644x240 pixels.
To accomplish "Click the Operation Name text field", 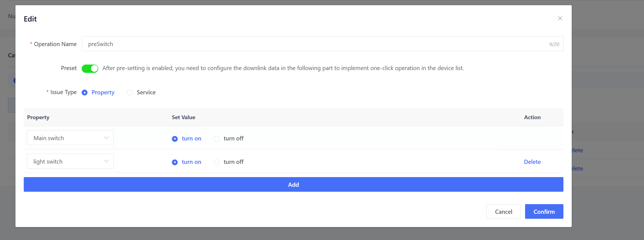I will coord(315,44).
